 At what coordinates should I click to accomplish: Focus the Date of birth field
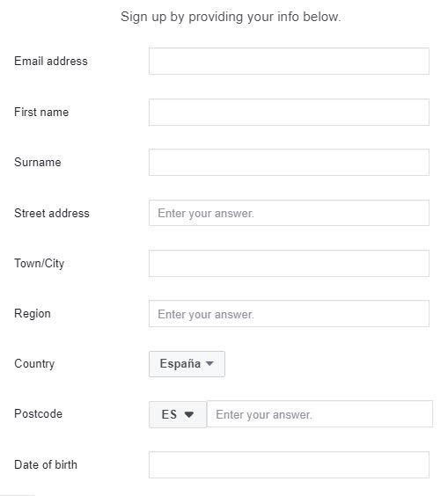pyautogui.click(x=289, y=464)
